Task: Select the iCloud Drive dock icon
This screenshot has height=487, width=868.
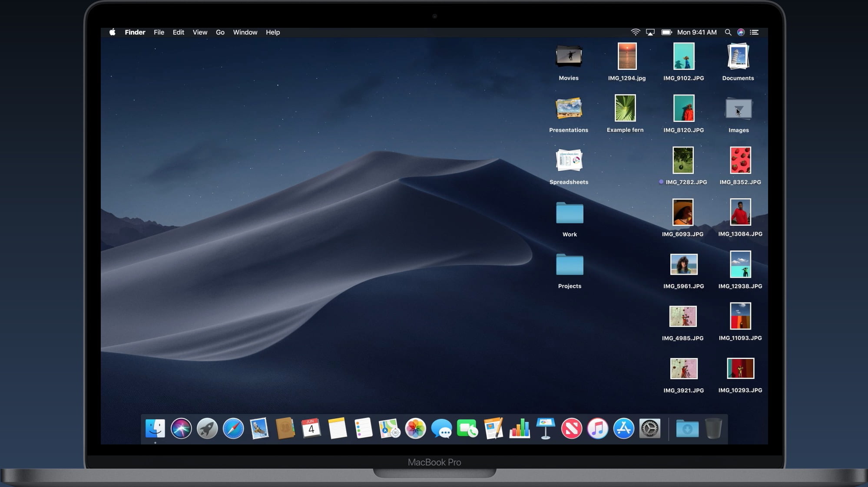Action: coord(687,429)
